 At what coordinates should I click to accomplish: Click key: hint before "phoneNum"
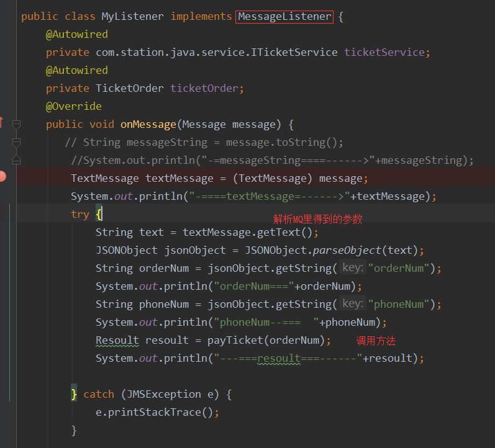tap(353, 303)
